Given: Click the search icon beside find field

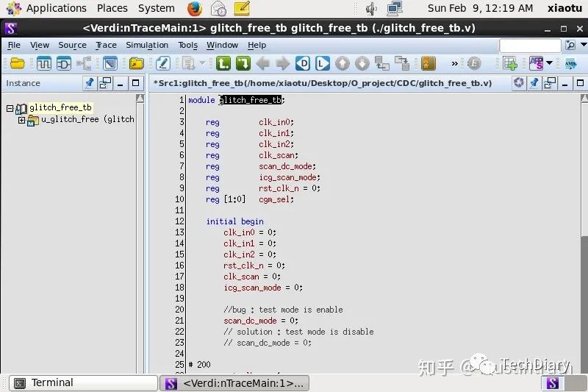Looking at the screenshot, I should click(570, 46).
